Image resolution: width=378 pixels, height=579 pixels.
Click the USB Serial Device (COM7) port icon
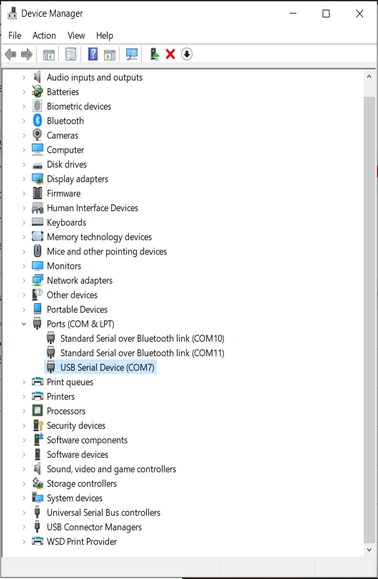click(51, 367)
